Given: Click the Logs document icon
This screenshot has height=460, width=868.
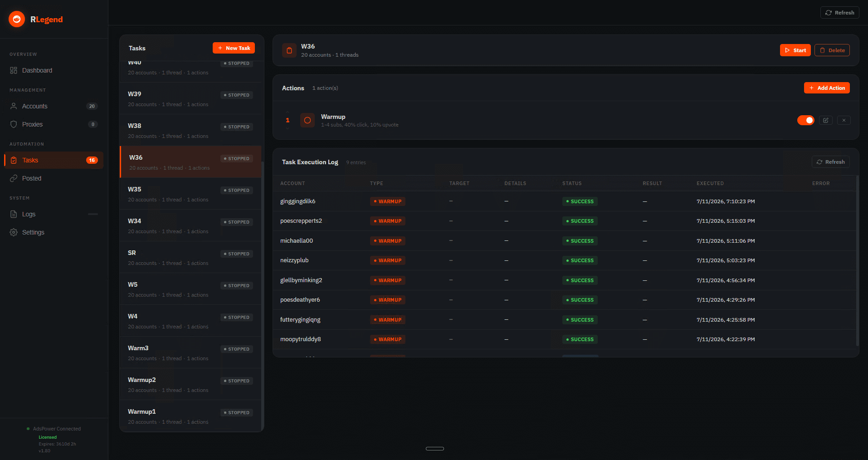Looking at the screenshot, I should [14, 214].
